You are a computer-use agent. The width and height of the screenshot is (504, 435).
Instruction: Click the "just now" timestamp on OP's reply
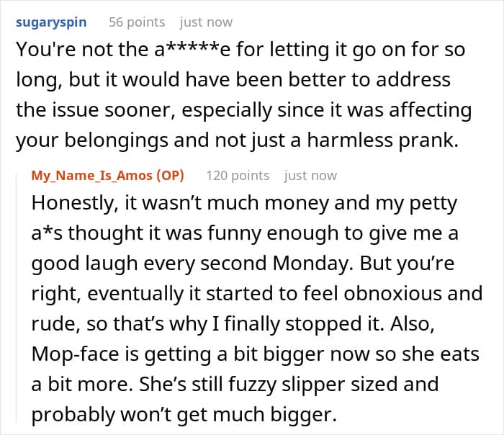click(x=310, y=175)
